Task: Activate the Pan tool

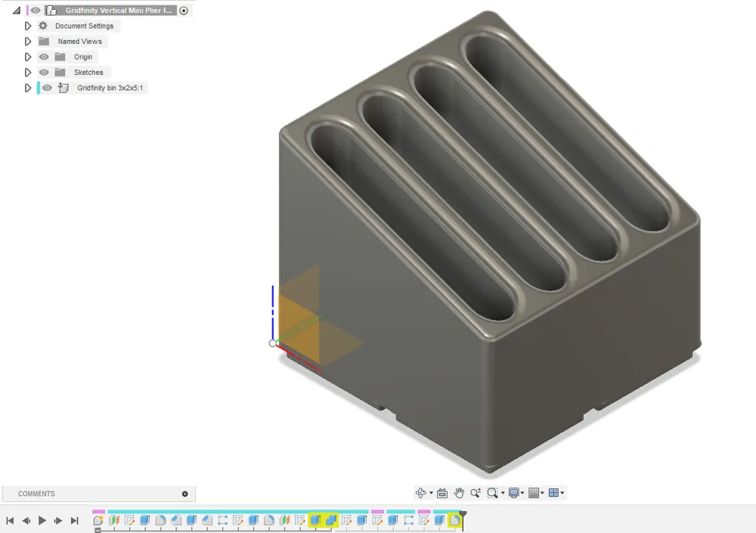Action: (x=459, y=492)
